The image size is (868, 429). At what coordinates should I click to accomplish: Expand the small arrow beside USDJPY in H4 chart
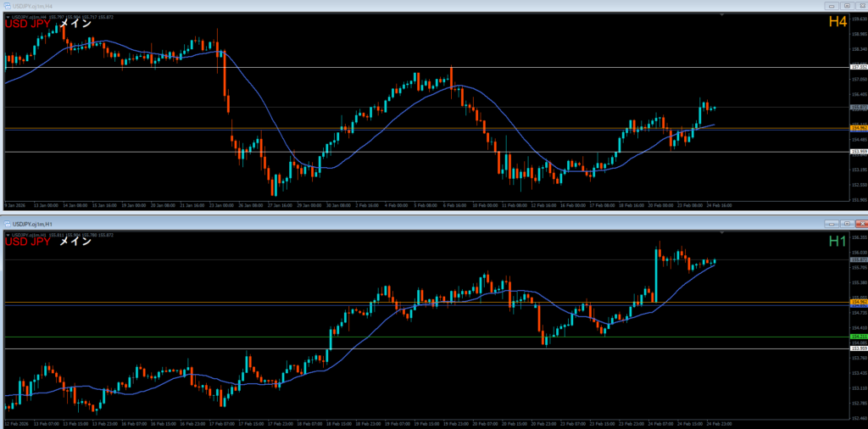coord(7,15)
